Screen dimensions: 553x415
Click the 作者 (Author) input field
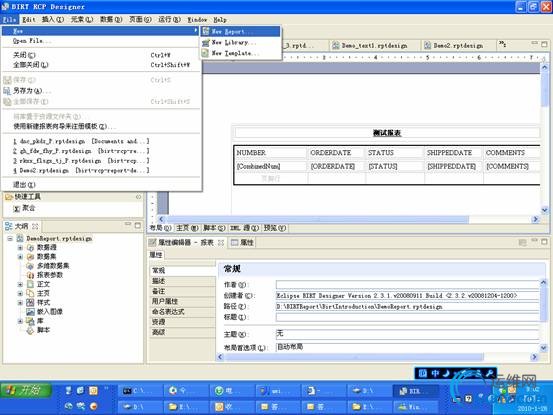407,285
